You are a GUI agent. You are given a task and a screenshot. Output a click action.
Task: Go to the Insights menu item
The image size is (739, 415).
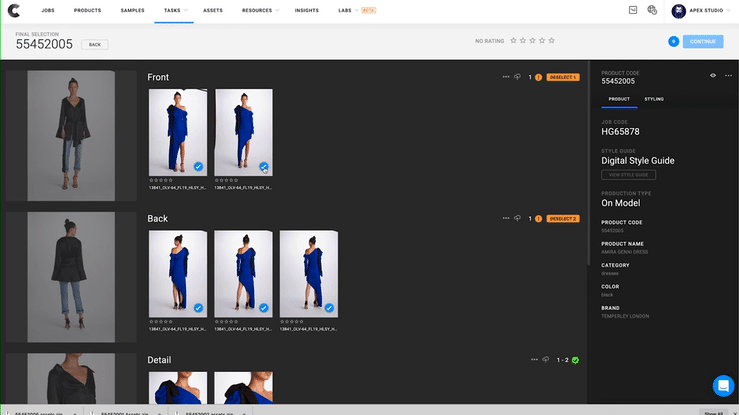pos(307,10)
